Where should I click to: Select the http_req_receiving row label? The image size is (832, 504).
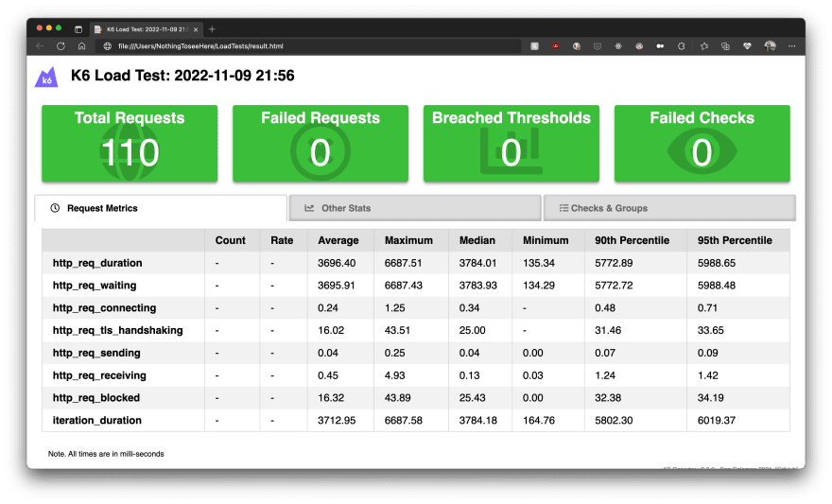point(99,375)
